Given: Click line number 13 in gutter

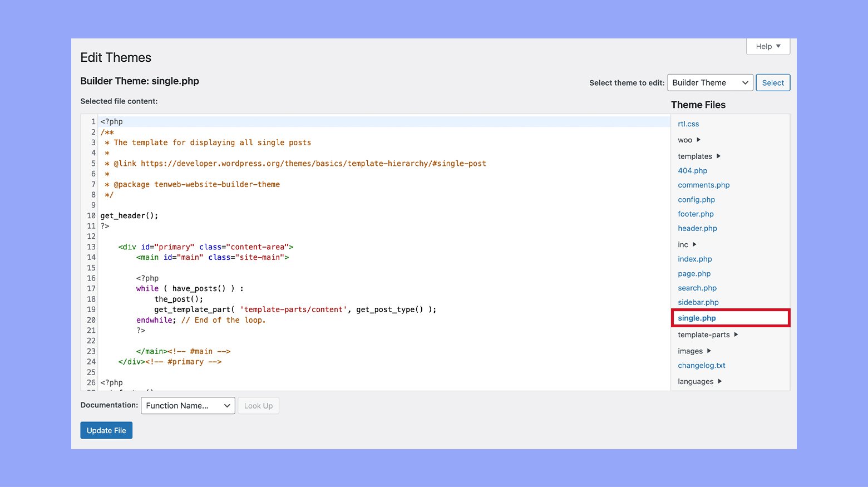Looking at the screenshot, I should click(x=91, y=247).
